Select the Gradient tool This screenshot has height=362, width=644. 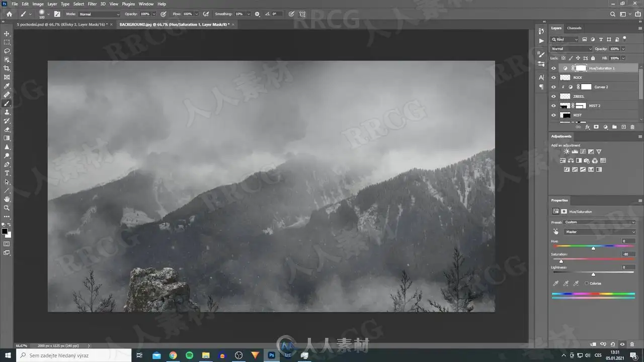[7, 138]
